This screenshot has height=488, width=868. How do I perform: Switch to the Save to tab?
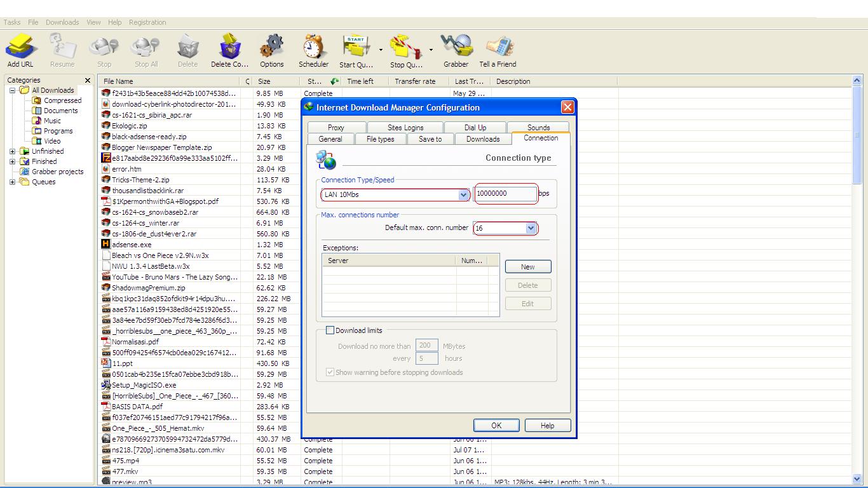[430, 139]
